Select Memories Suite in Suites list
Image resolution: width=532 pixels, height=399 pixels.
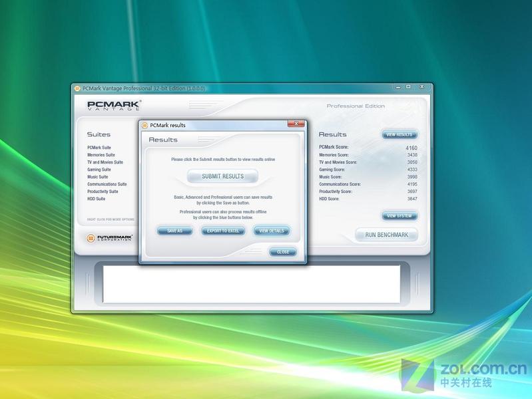(x=101, y=155)
